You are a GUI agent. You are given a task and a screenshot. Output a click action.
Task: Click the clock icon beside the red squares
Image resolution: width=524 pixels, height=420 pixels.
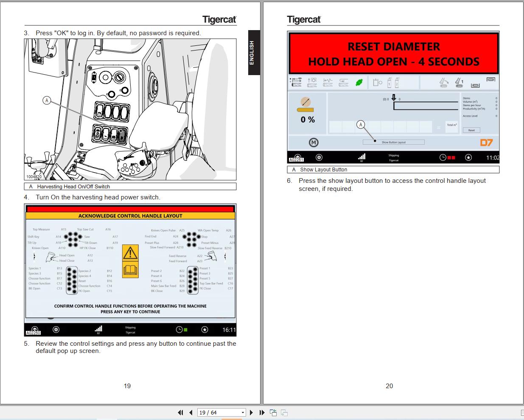(443, 157)
